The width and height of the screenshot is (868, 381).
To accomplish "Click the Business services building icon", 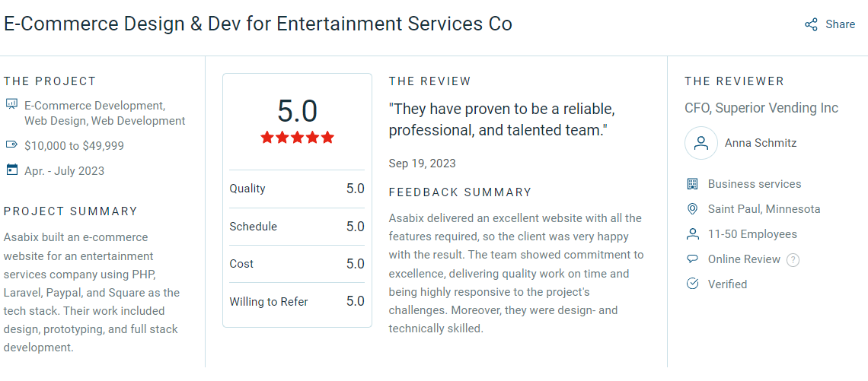I will coord(692,184).
